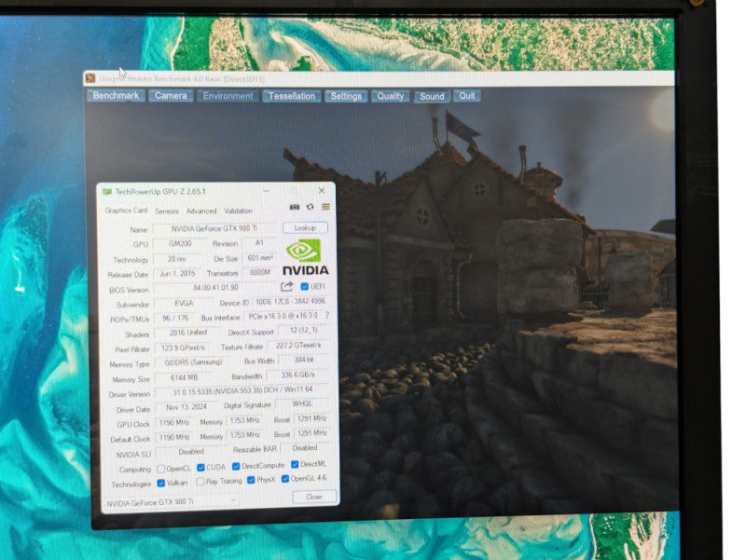Click the Texture Fillrate value
This screenshot has width=746, height=560.
click(297, 345)
